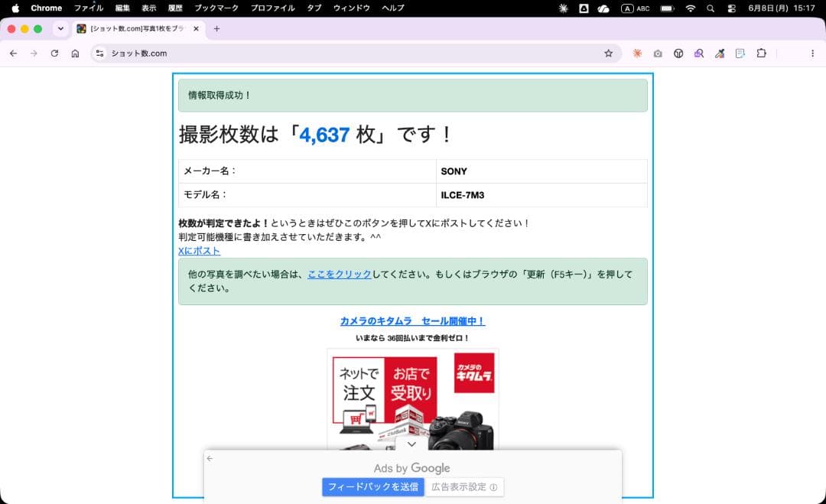
Task: Open the ブックマーク menu
Action: (x=216, y=8)
